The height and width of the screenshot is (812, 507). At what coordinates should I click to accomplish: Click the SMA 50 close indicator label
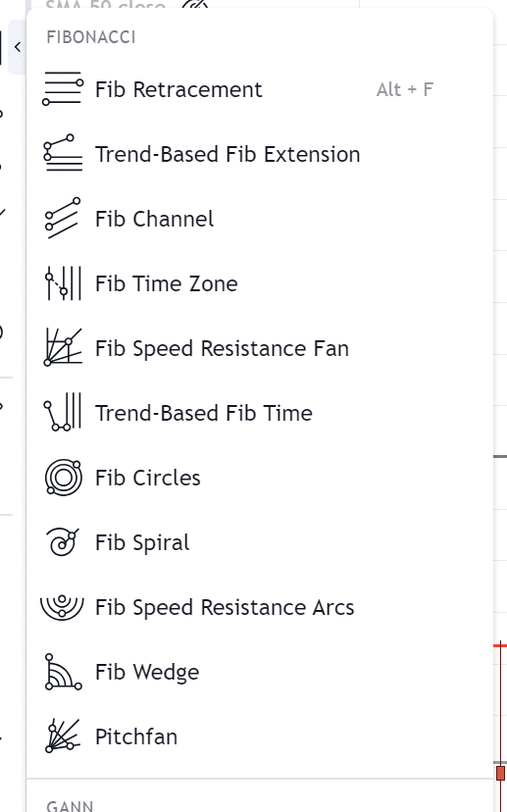[x=106, y=5]
